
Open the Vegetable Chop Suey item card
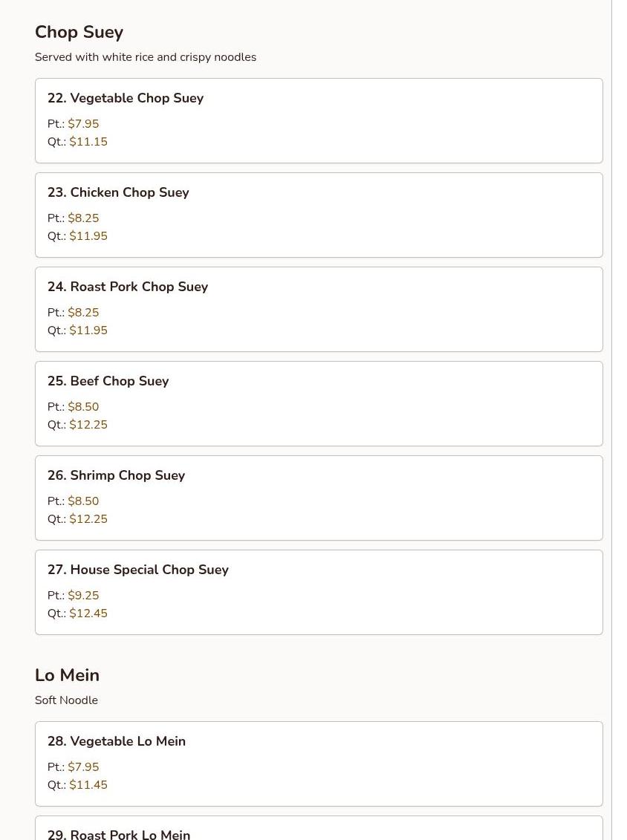tap(319, 120)
